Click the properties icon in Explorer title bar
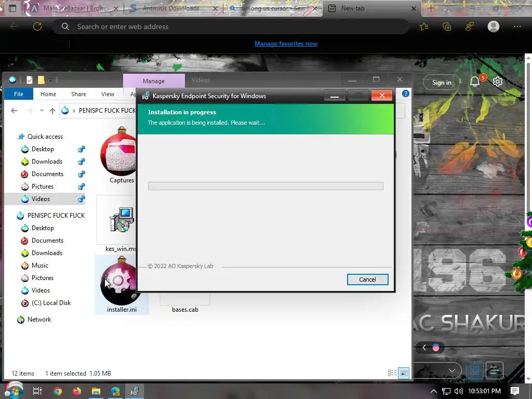 (30, 80)
